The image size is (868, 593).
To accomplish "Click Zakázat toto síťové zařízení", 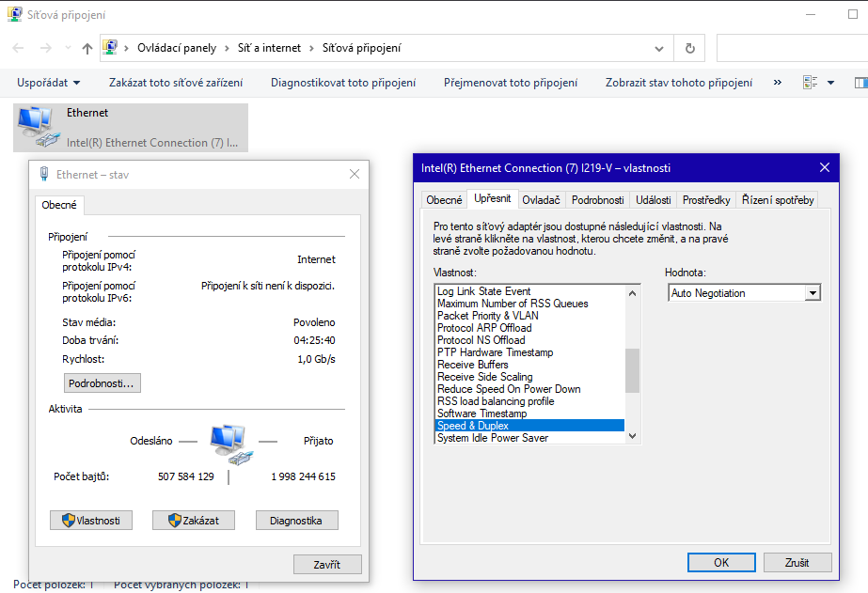I will pyautogui.click(x=176, y=83).
